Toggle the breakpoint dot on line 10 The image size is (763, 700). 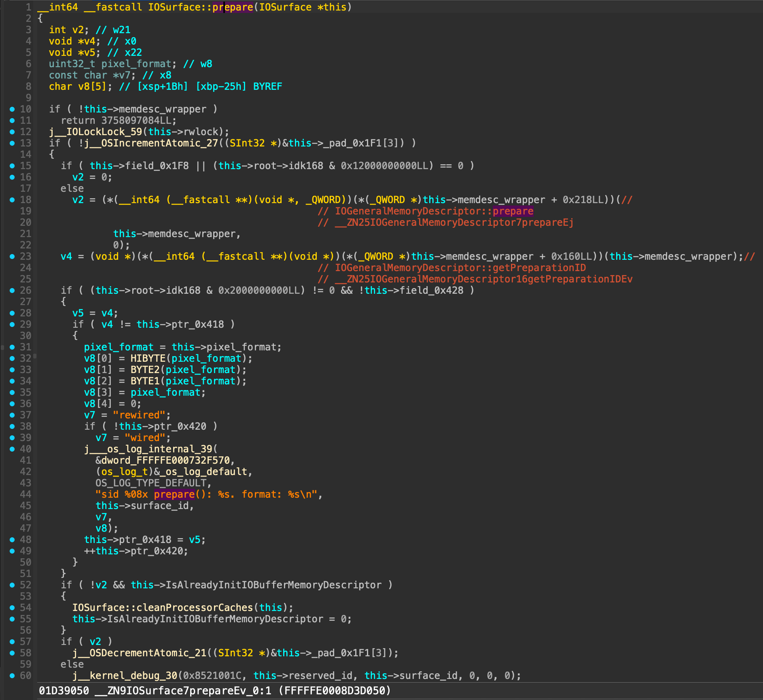pos(12,109)
